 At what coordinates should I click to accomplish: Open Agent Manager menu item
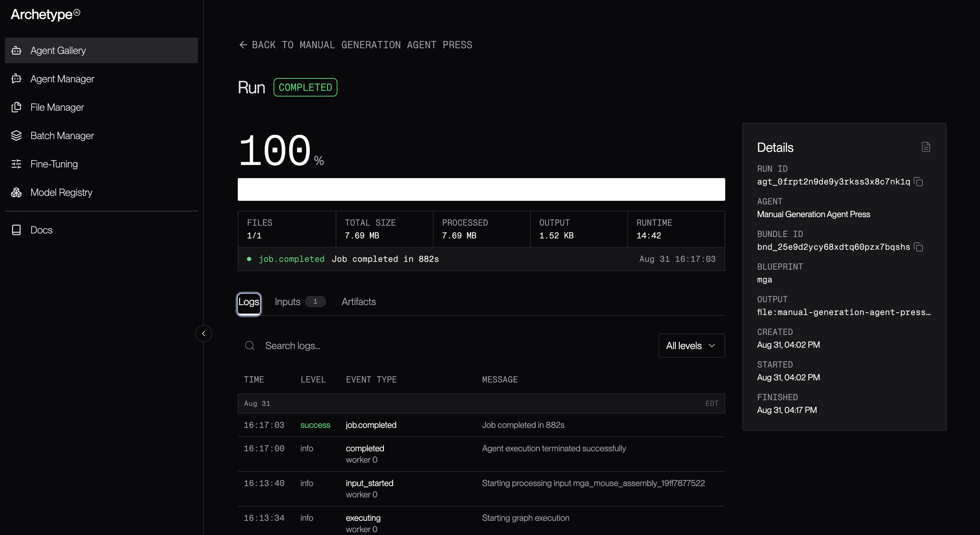101,79
